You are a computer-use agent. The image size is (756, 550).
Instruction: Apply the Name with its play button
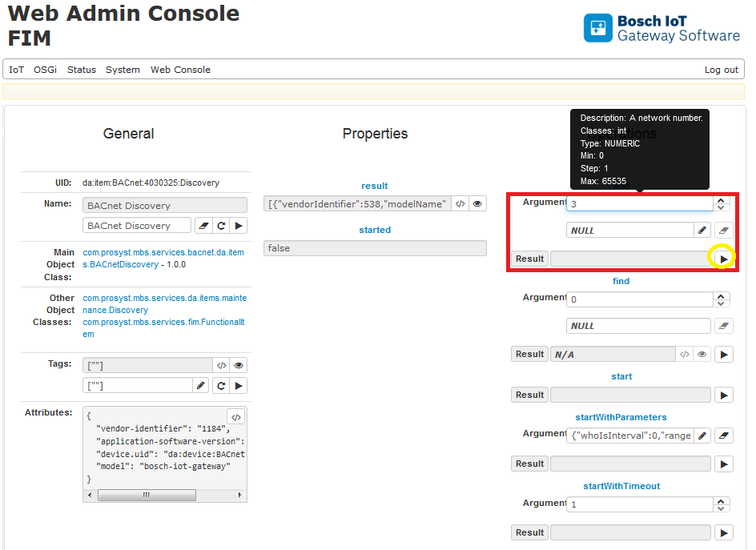point(239,226)
